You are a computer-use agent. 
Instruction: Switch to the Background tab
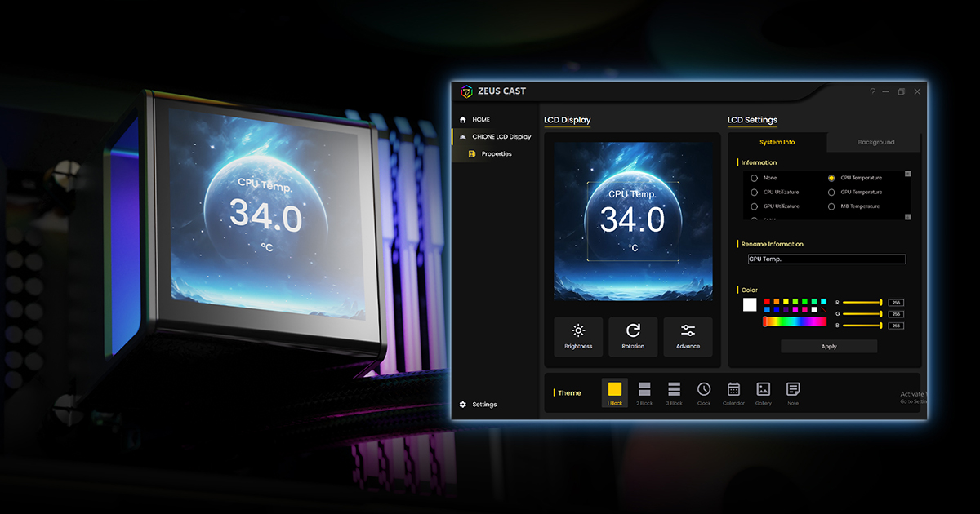875,142
